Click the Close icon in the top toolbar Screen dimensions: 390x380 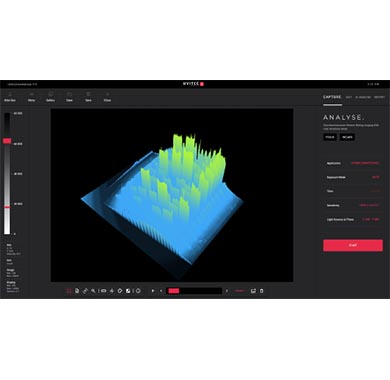(107, 97)
